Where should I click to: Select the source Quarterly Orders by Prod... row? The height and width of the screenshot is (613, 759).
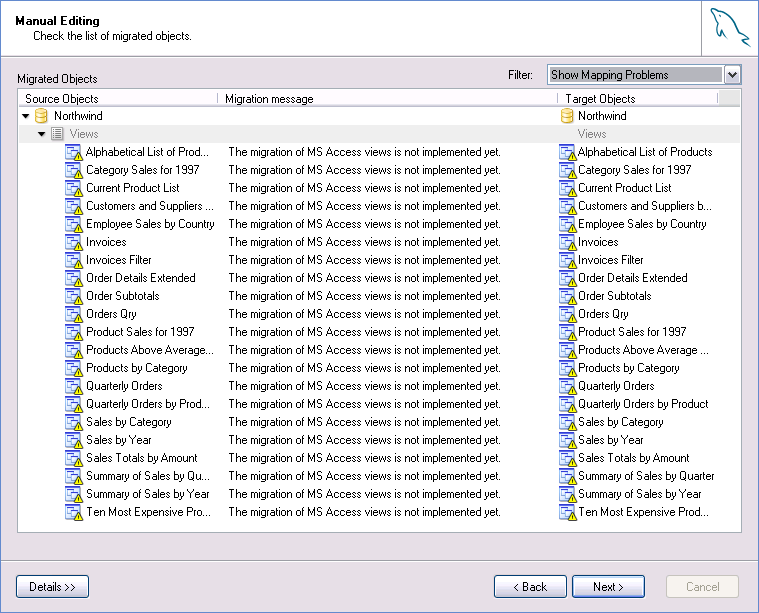click(148, 404)
